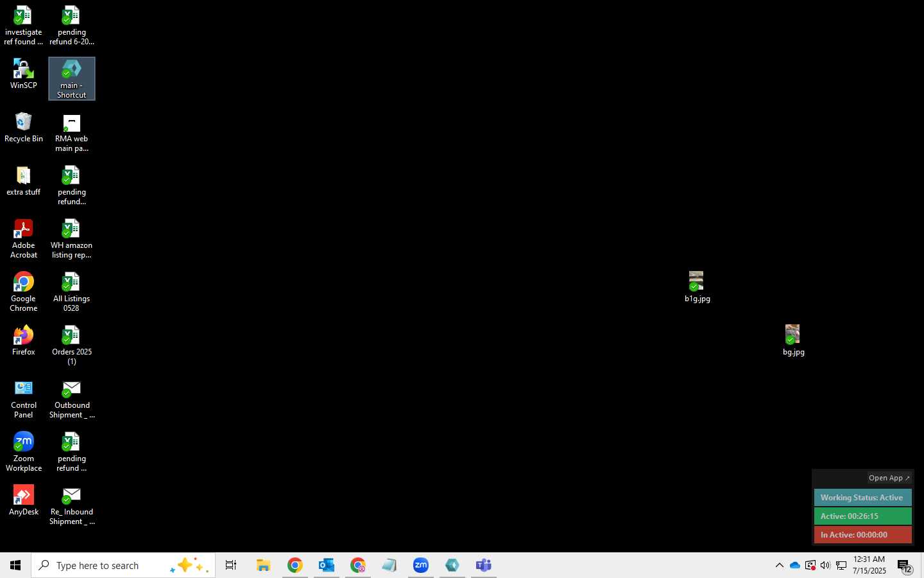Image resolution: width=924 pixels, height=578 pixels.
Task: Open the Control Panel shortcut
Action: (23, 399)
